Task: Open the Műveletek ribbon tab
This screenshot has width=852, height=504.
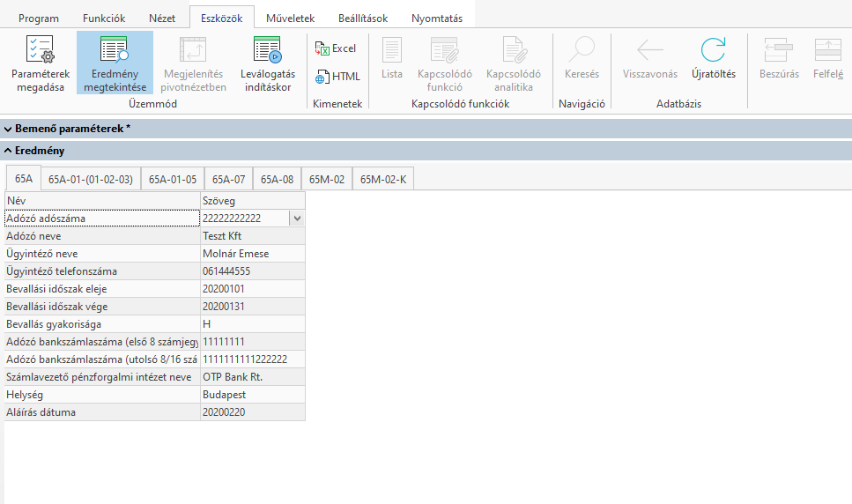Action: 290,19
